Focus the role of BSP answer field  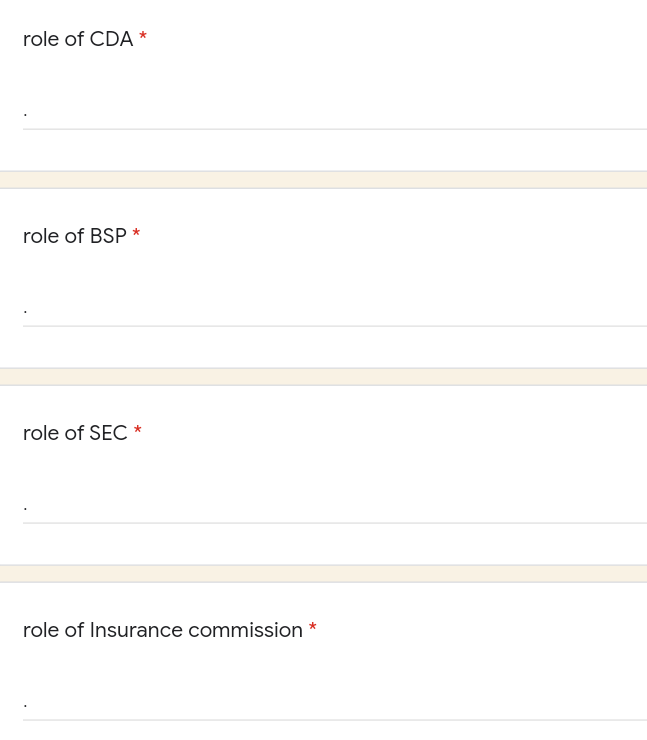335,310
